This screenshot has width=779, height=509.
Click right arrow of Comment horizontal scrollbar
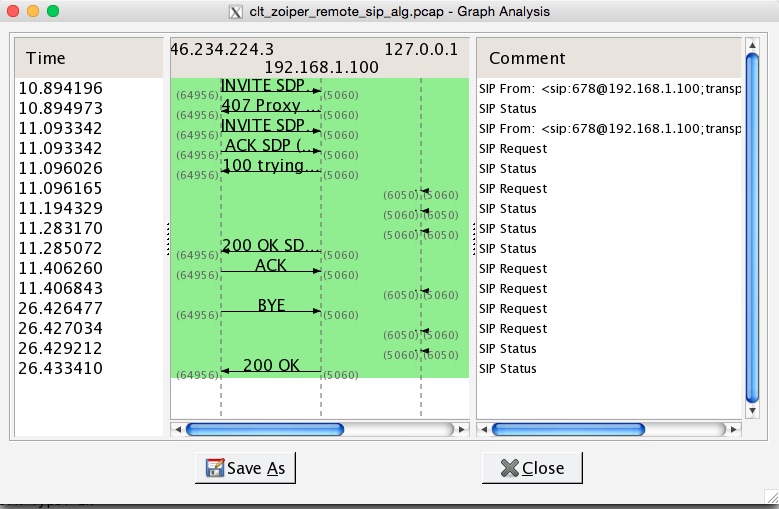coord(736,430)
